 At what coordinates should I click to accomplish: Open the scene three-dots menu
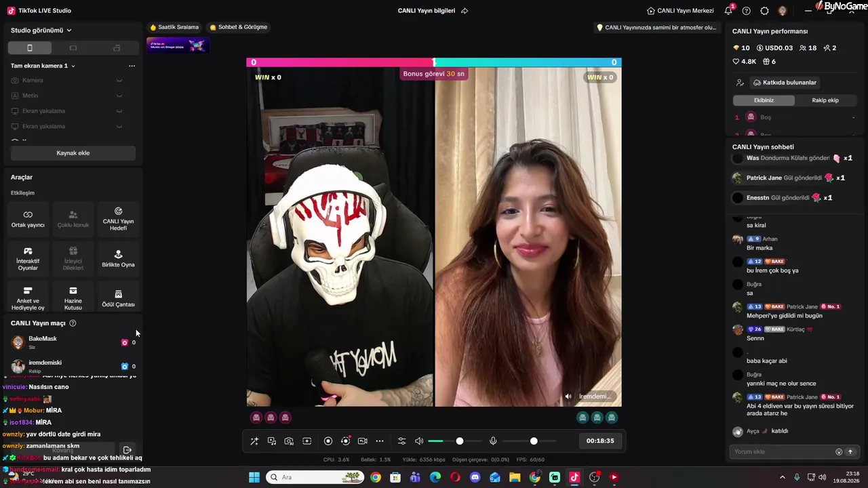click(x=132, y=66)
